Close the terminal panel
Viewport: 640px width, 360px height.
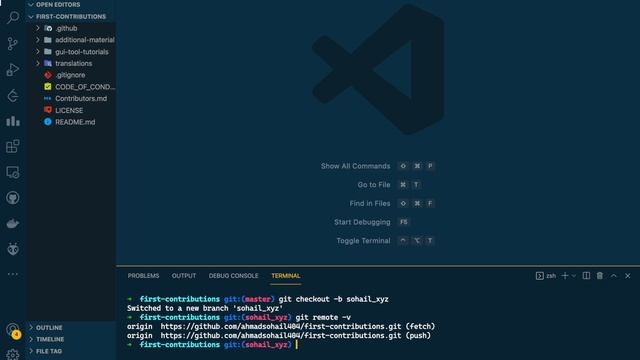[x=628, y=276]
